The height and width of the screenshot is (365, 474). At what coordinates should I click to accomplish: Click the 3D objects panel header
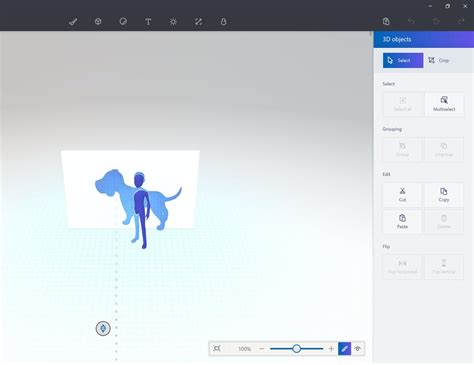[x=423, y=39]
